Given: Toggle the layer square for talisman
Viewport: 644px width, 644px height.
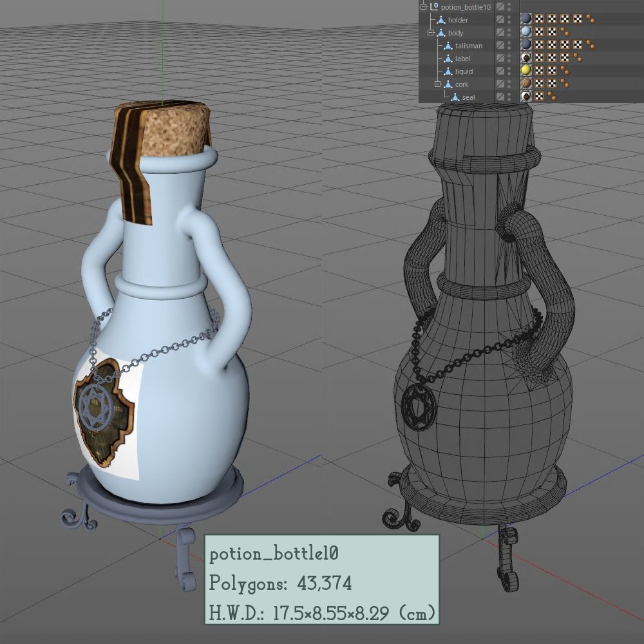Looking at the screenshot, I should coord(500,45).
